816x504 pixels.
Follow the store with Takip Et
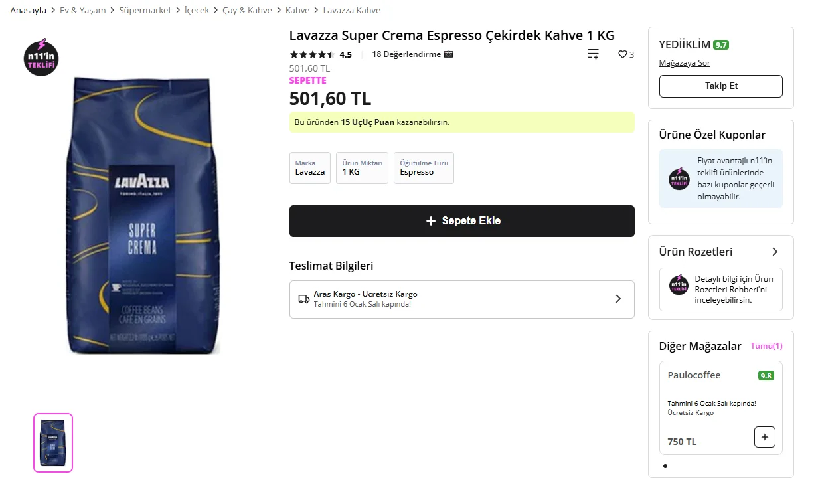[x=720, y=86]
